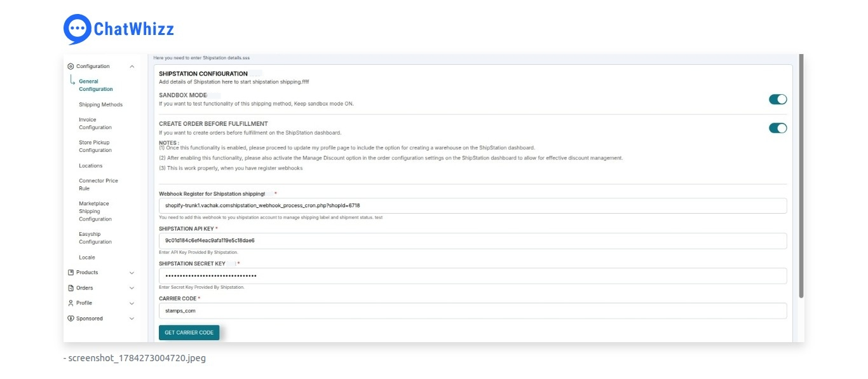Image resolution: width=868 pixels, height=379 pixels.
Task: Click the Configuration gear icon in sidebar
Action: point(71,66)
